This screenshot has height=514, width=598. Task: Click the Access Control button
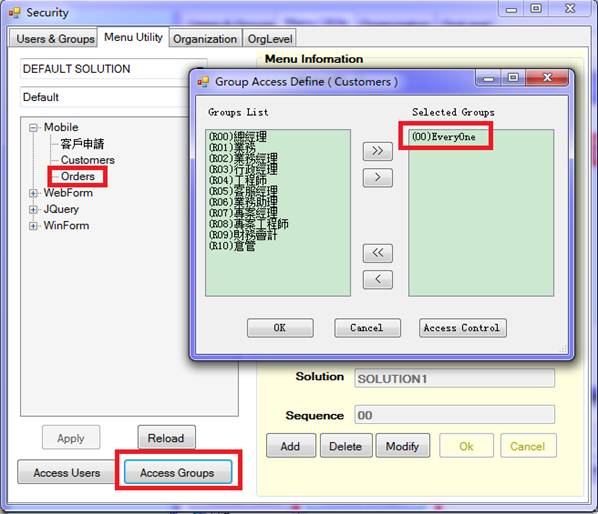tap(462, 328)
